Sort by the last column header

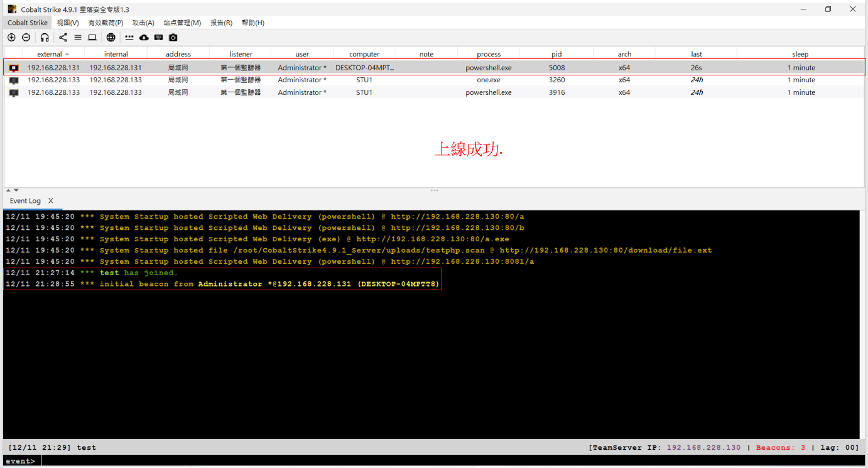coord(697,55)
